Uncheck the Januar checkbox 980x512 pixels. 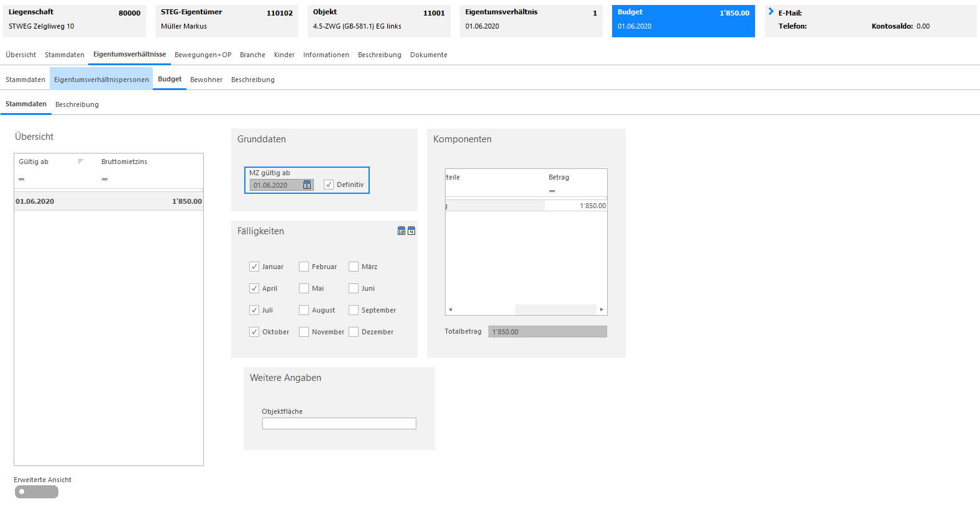coord(254,267)
